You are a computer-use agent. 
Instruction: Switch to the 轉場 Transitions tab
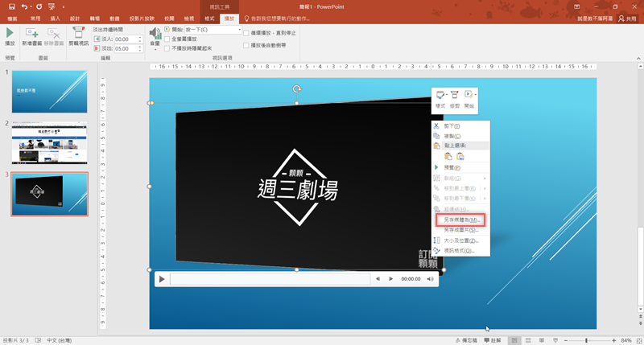coord(95,18)
